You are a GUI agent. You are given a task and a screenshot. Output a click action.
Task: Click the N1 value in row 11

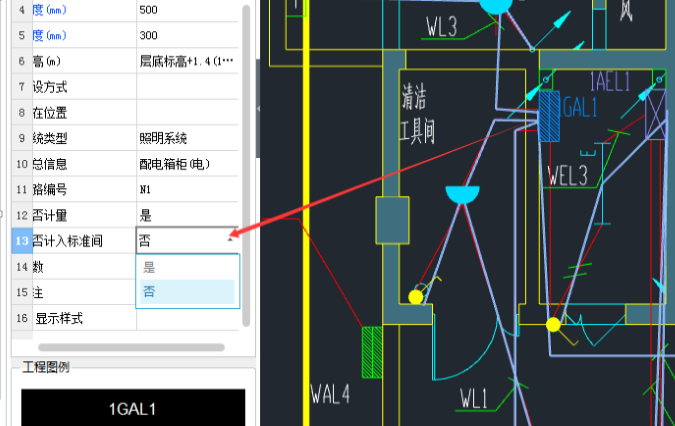click(187, 189)
